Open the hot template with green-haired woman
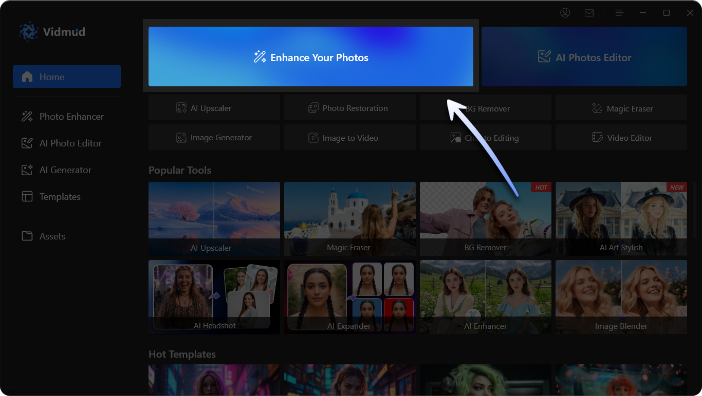 point(485,380)
